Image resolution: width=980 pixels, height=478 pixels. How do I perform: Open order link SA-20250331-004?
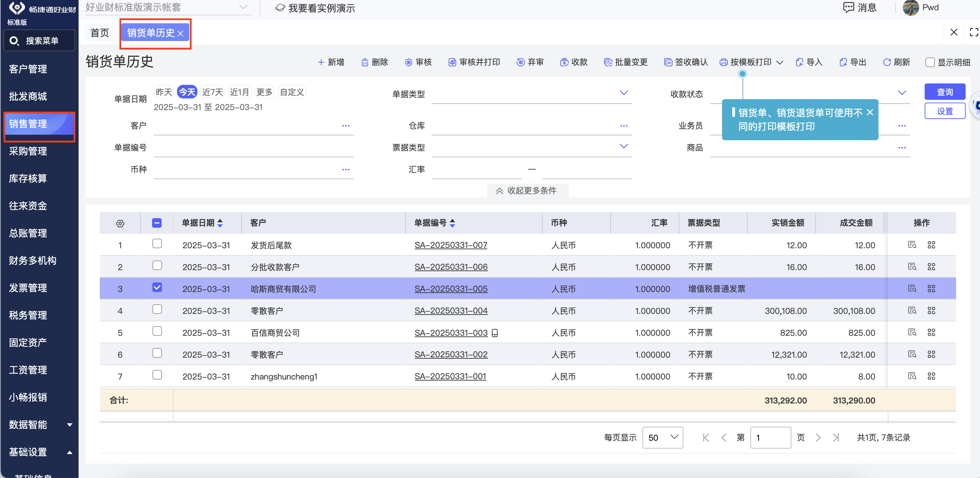(451, 310)
